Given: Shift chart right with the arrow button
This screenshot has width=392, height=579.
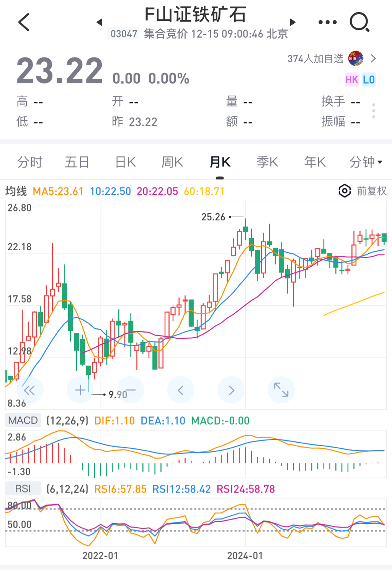Looking at the screenshot, I should [231, 390].
